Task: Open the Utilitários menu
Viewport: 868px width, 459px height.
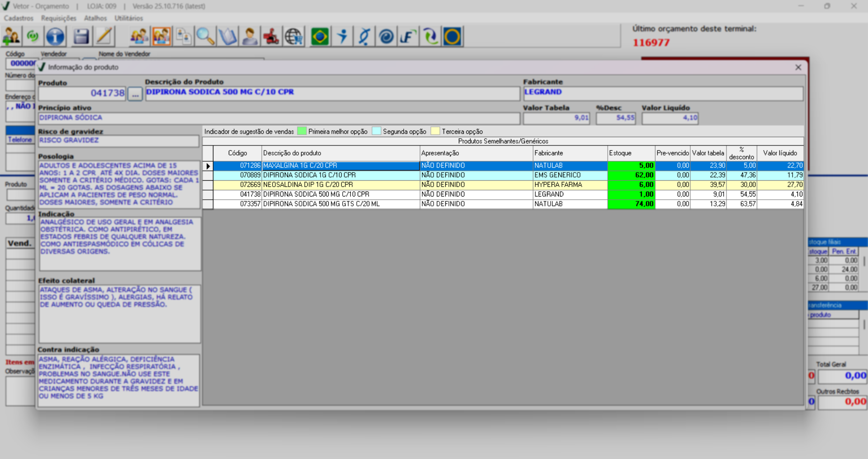Action: [x=128, y=18]
